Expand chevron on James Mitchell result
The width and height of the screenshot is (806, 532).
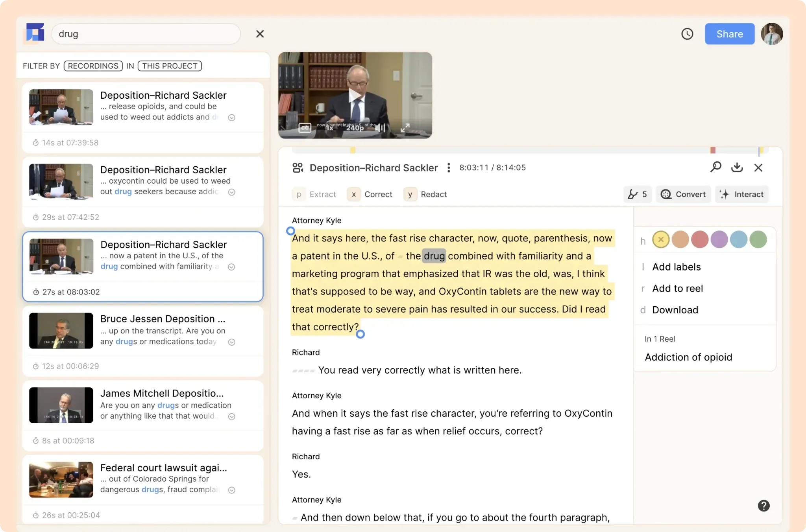click(x=232, y=416)
